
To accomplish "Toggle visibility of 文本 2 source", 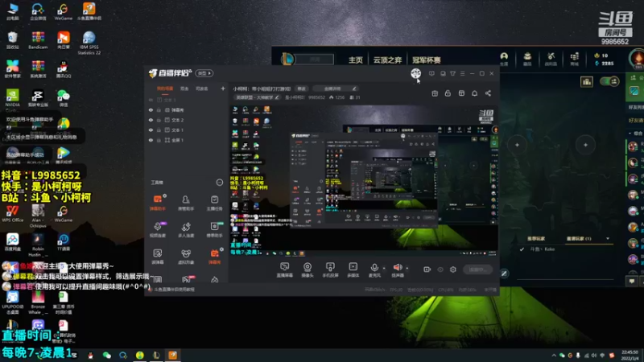I will coord(151,120).
